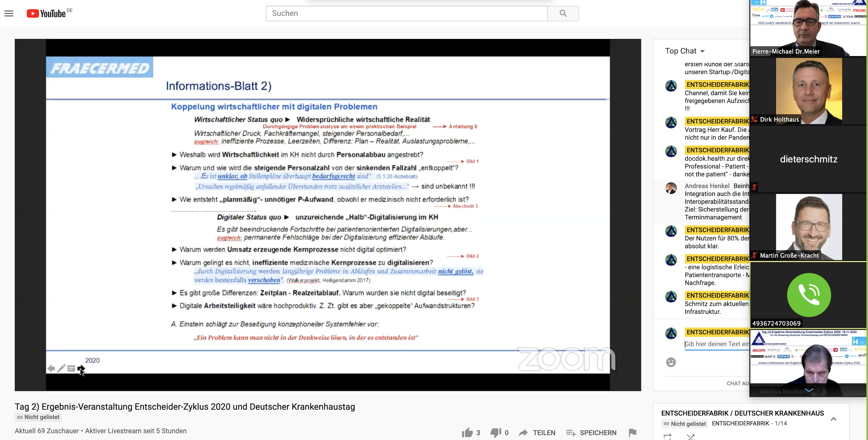
Task: Select the pen annotation icon in slide
Action: (x=61, y=368)
